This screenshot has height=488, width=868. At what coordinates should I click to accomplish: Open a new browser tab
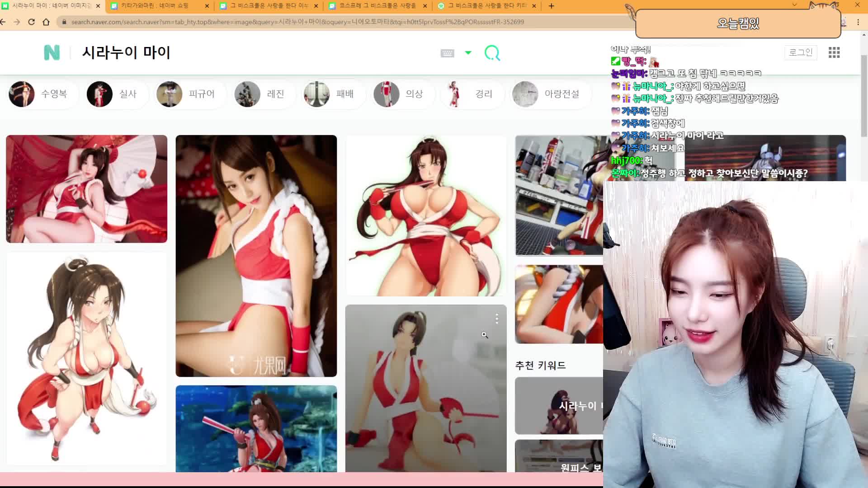tap(551, 6)
